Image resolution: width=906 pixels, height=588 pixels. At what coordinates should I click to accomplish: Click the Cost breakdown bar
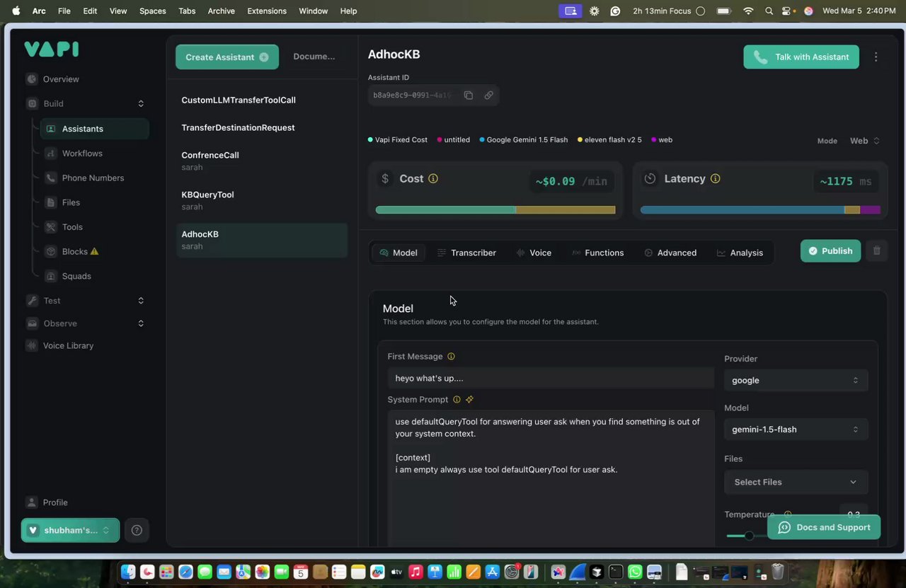pos(495,210)
